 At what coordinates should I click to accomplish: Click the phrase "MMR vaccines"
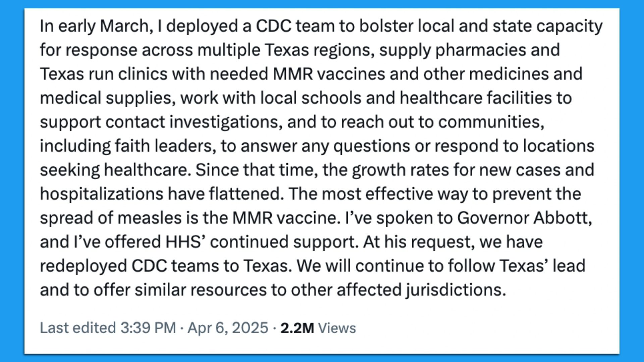[328, 74]
